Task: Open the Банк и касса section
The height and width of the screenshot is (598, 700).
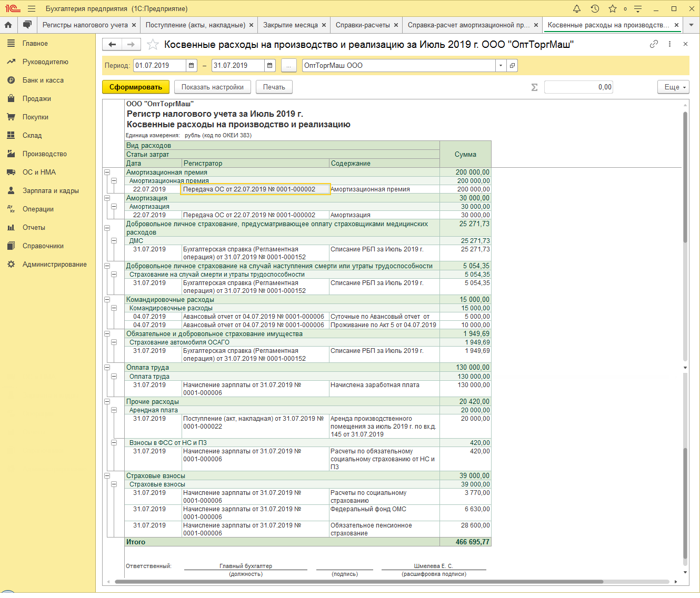Action: 43,80
